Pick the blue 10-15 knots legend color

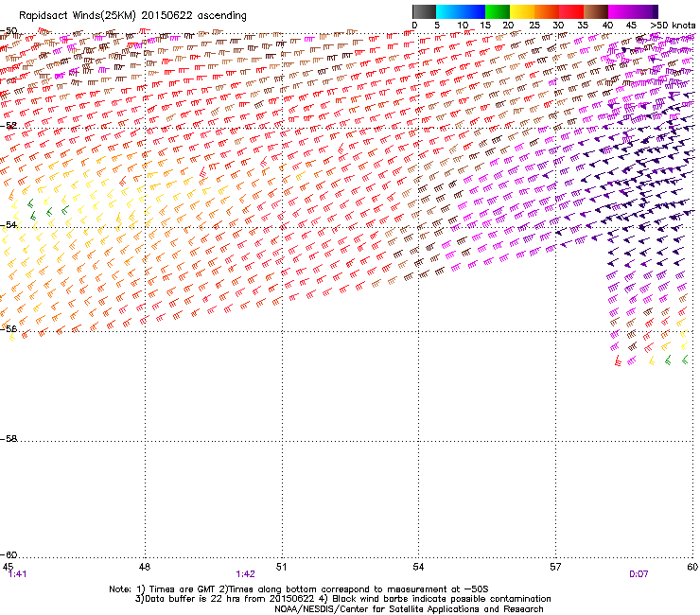pyautogui.click(x=473, y=11)
